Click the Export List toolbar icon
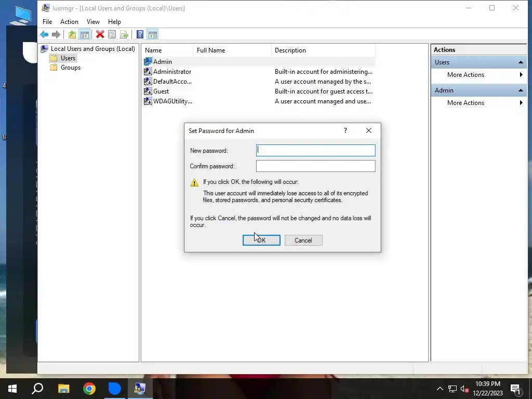 [x=124, y=34]
